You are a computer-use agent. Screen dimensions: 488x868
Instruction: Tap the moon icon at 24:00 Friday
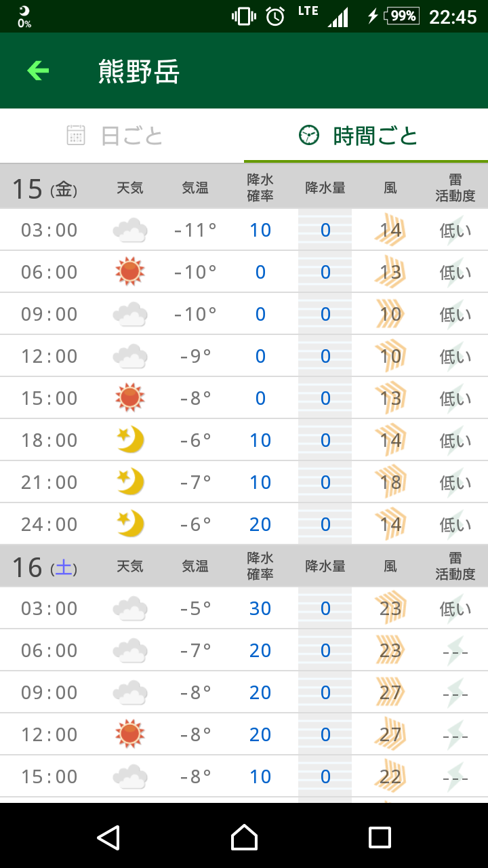tap(130, 524)
